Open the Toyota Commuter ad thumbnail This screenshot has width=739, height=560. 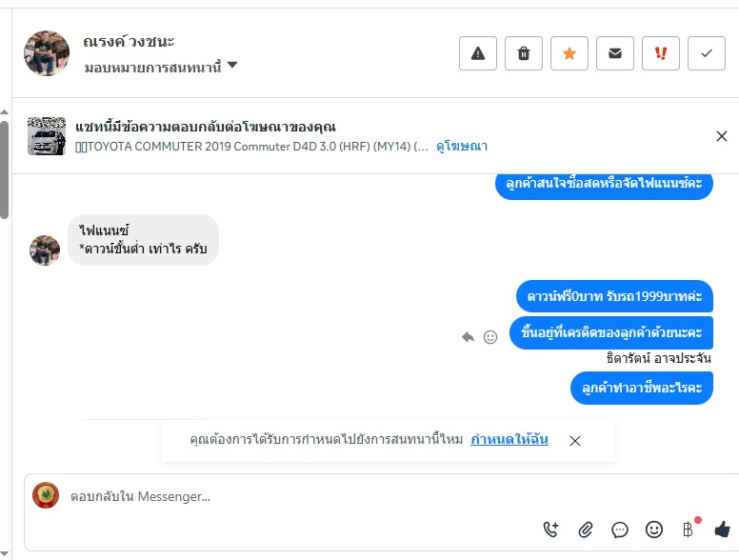coord(47,136)
